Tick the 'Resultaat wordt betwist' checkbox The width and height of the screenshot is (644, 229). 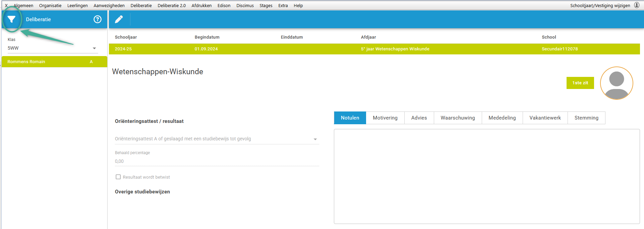click(118, 177)
